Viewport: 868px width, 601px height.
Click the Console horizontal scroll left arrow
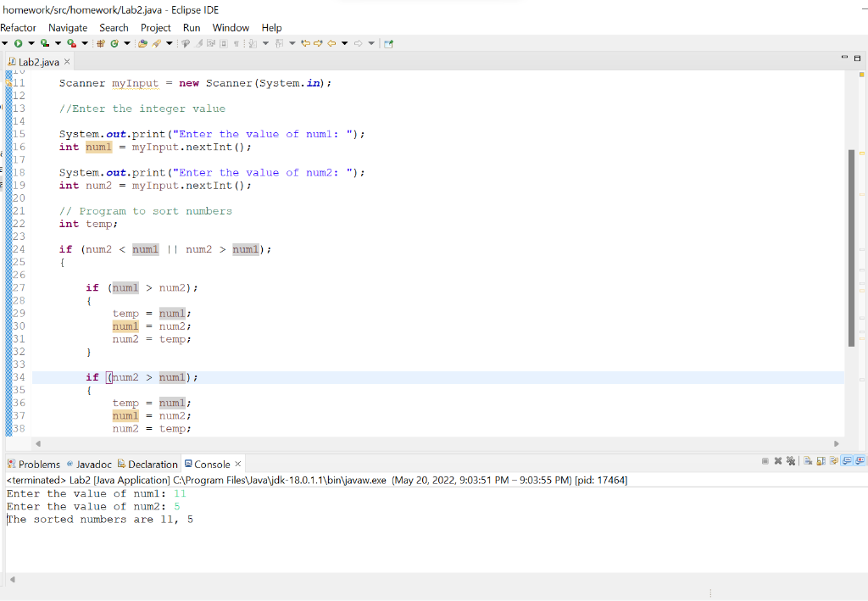click(x=12, y=580)
